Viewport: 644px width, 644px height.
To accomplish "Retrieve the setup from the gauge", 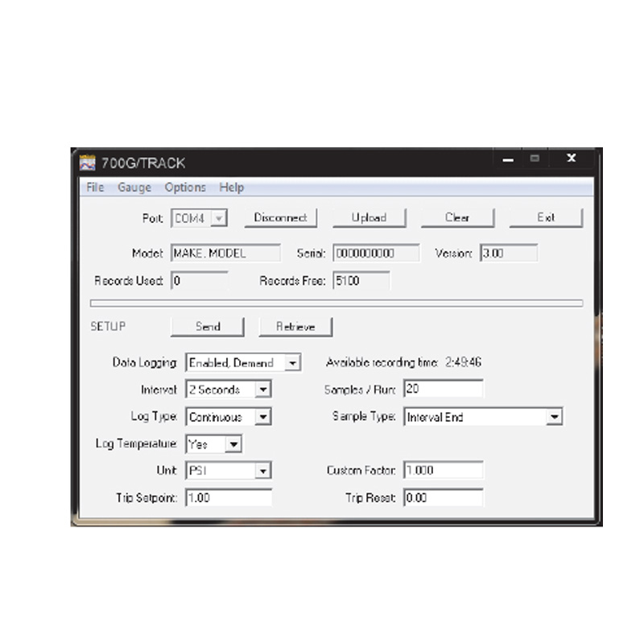I will coord(296,326).
